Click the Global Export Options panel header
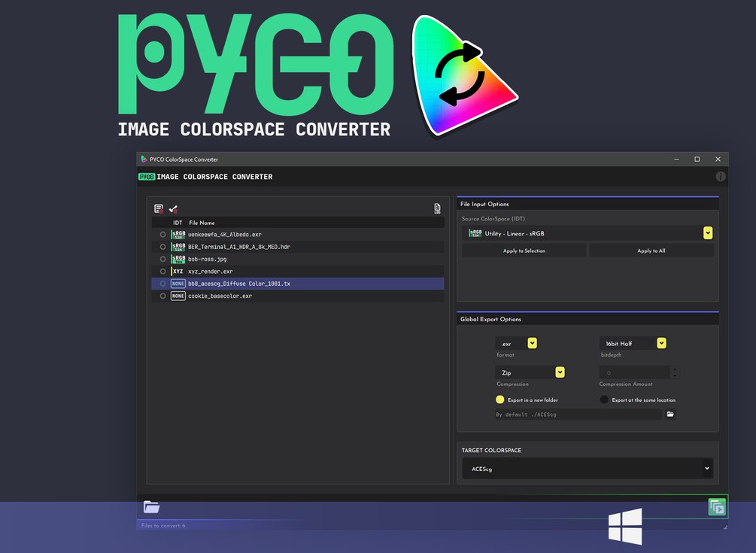The height and width of the screenshot is (553, 756). [x=587, y=319]
